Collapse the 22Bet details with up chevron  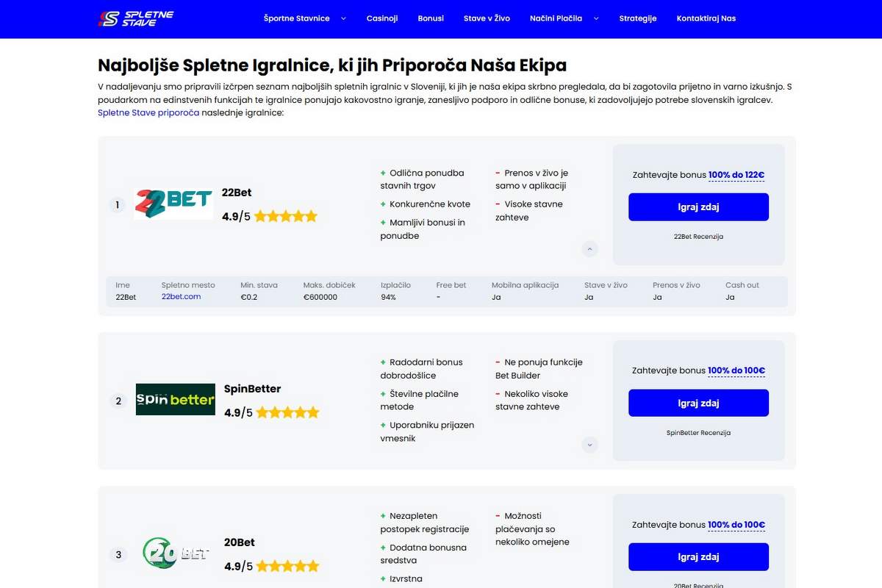[589, 248]
